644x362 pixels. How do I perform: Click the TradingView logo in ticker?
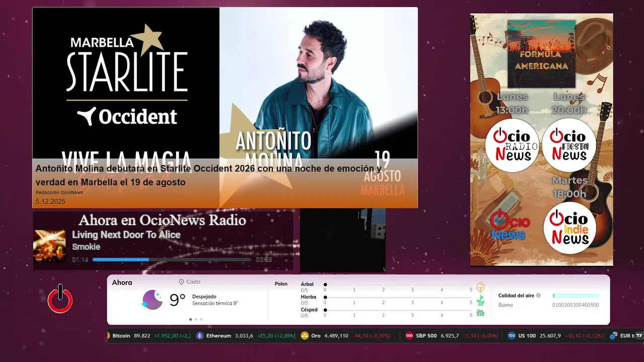pos(638,335)
